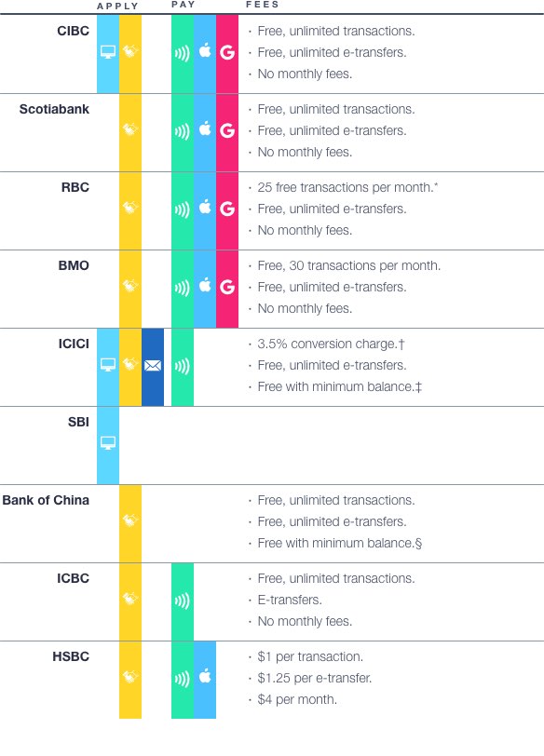Select the PAY column header
Viewport: 544px width, 756px height.
pyautogui.click(x=184, y=5)
